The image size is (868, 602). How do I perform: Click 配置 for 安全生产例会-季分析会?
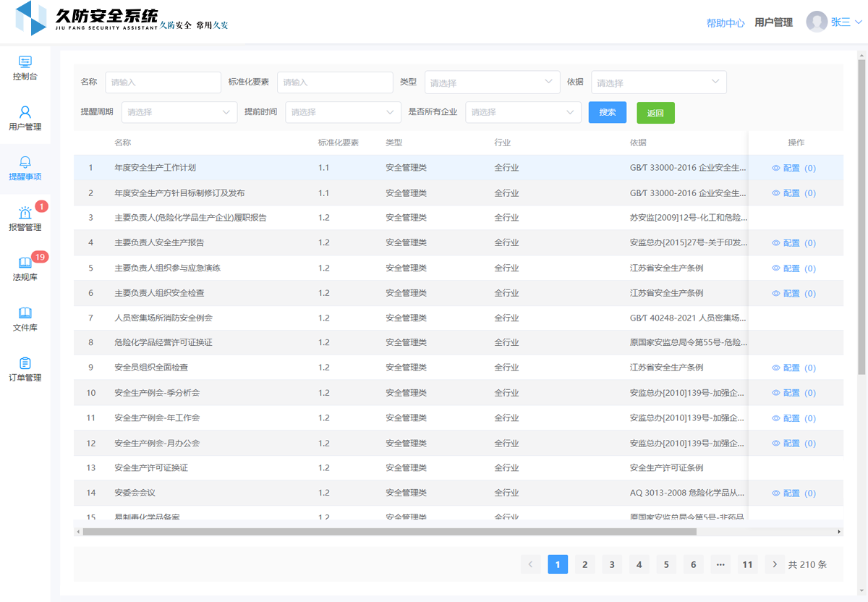793,393
